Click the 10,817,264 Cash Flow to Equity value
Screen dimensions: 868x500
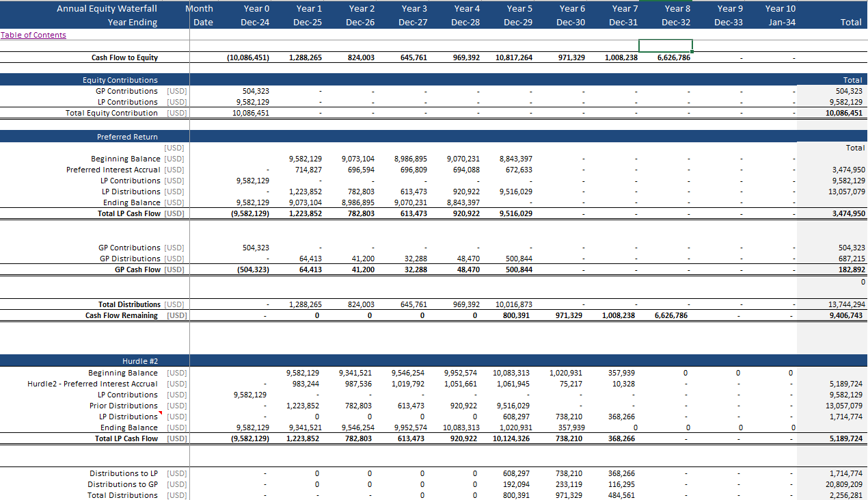pyautogui.click(x=514, y=57)
